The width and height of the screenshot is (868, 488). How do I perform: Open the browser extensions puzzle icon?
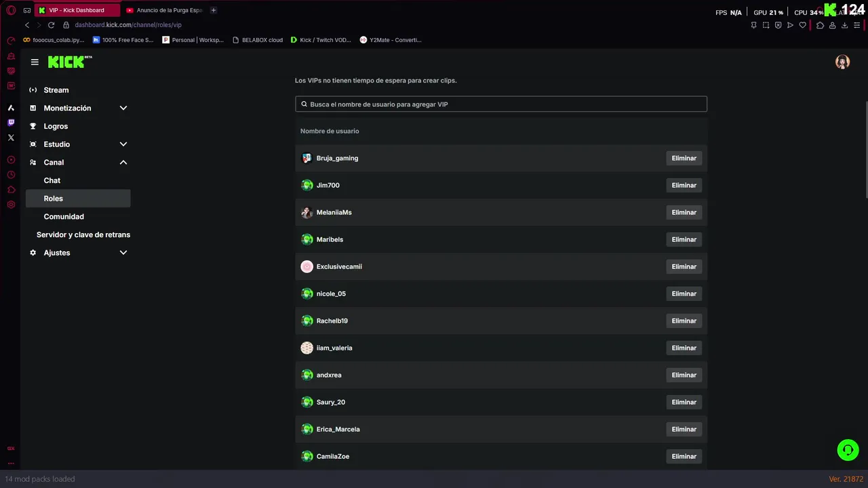click(820, 25)
